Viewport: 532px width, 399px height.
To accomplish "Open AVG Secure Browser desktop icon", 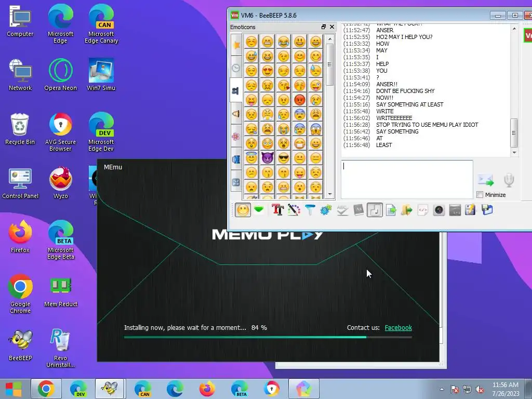I will point(60,132).
